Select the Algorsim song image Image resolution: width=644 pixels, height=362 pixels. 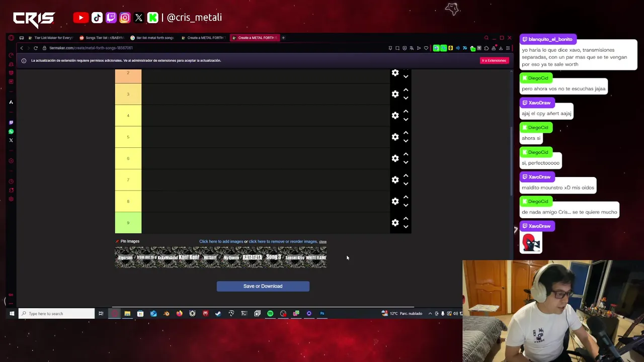(x=125, y=257)
